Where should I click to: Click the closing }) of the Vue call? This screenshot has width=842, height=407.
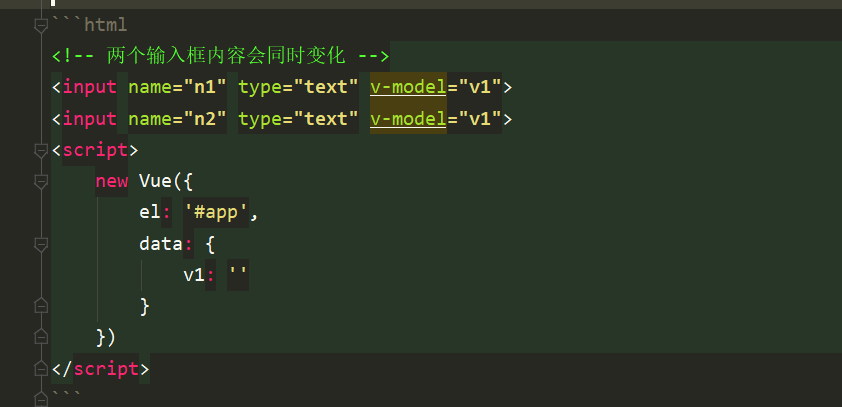tap(106, 338)
